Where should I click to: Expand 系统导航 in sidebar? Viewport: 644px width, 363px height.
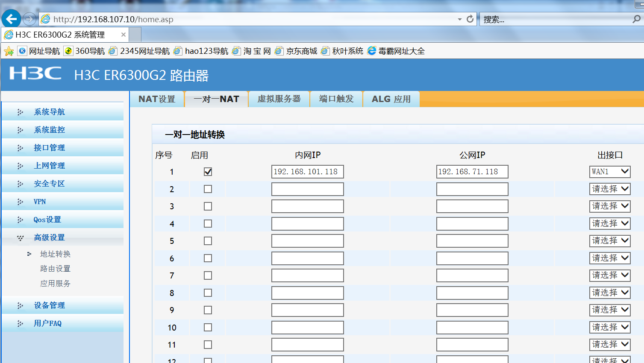click(x=62, y=112)
